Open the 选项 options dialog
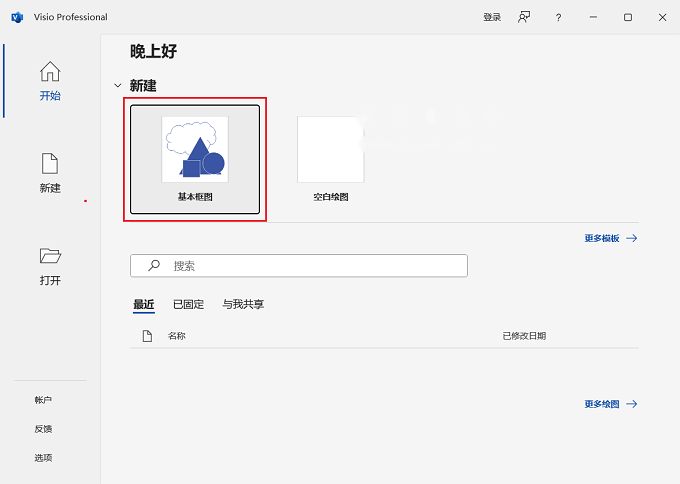The image size is (680, 484). click(43, 458)
